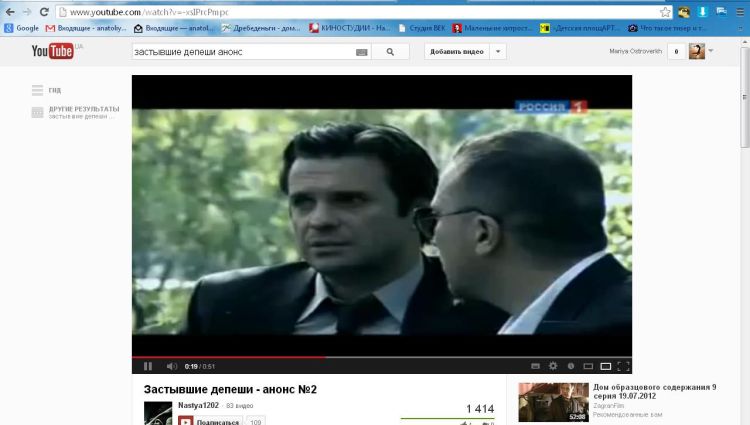Click the '83 видео' channel video count
The image size is (750, 425).
point(240,406)
